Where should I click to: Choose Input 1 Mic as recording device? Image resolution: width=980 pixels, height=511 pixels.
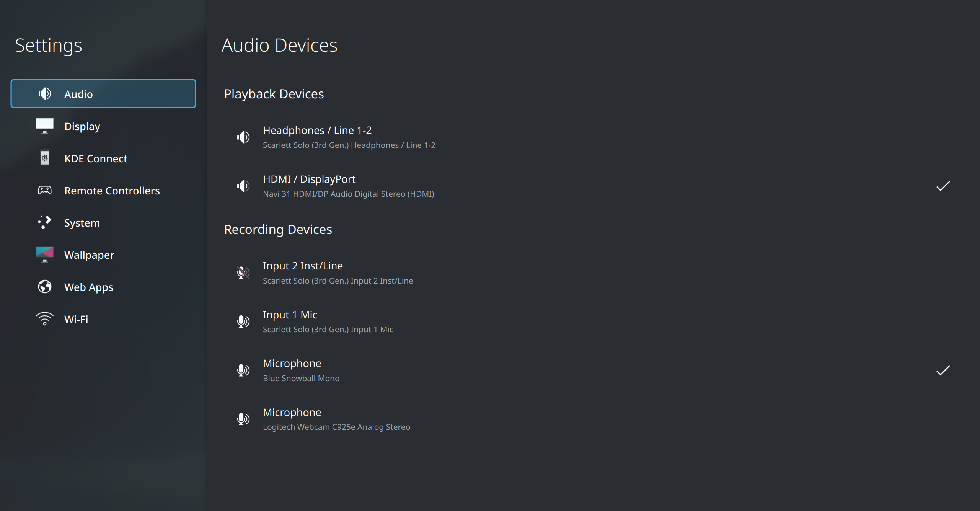pyautogui.click(x=328, y=322)
